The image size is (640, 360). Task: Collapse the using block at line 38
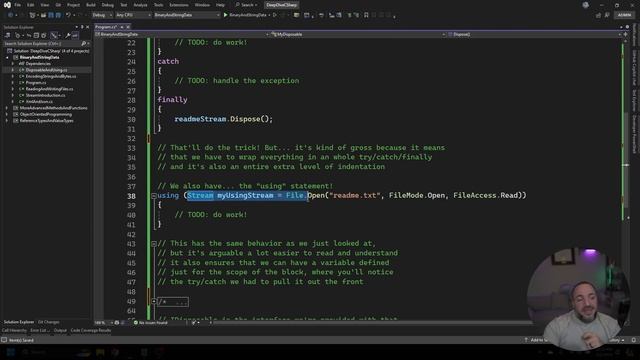154,196
